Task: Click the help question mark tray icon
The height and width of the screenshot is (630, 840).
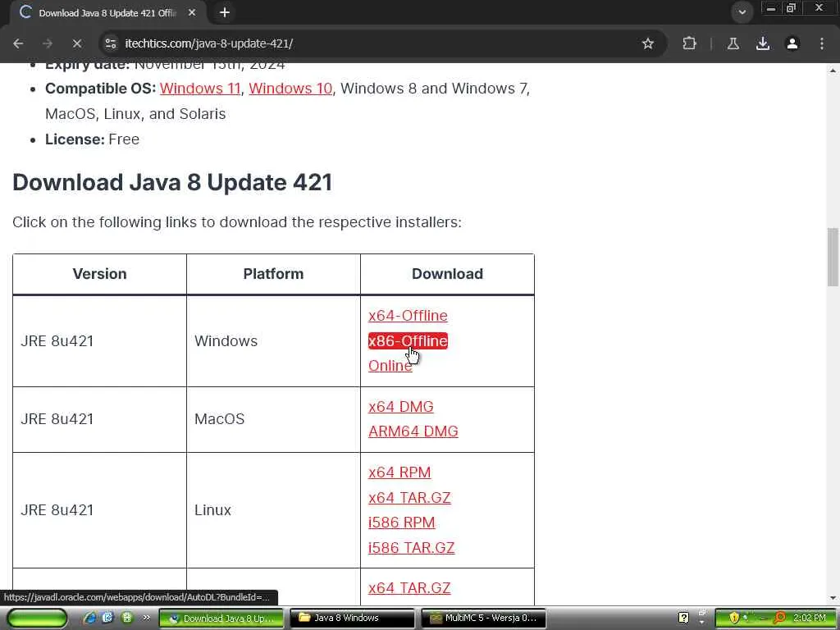Action: (x=683, y=618)
